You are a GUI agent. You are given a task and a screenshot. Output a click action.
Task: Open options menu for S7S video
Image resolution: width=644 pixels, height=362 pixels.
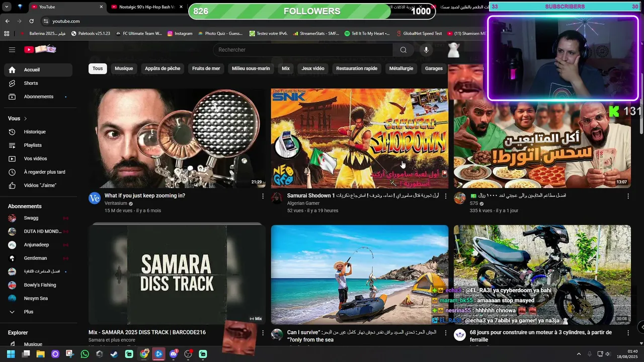[x=628, y=196]
